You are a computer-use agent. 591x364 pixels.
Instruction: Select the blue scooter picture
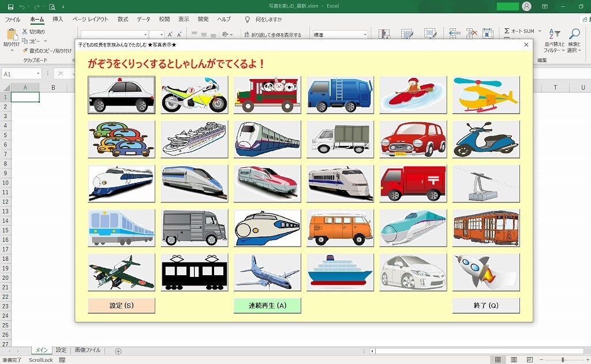click(x=486, y=140)
